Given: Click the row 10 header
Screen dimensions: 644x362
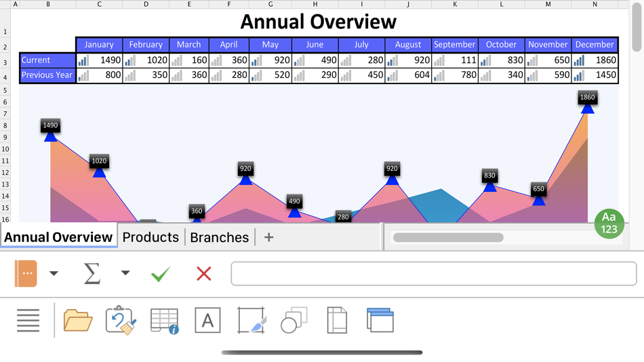Looking at the screenshot, I should 5,148.
